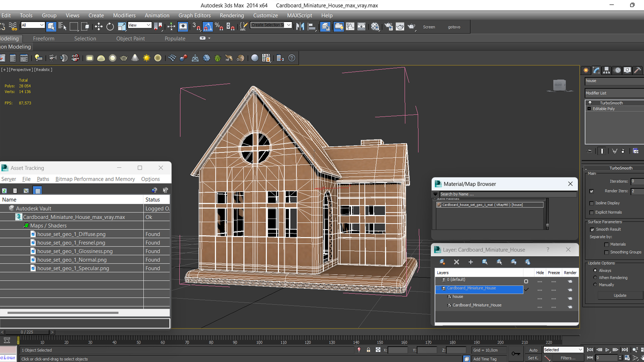The height and width of the screenshot is (362, 644).
Task: Click Search by Name field
Action: pyautogui.click(x=508, y=194)
